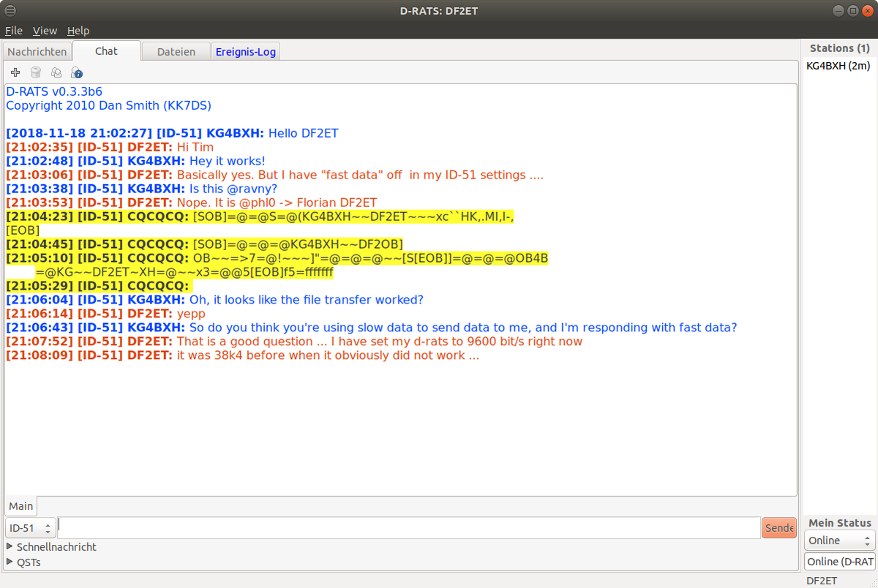Click the plus icon to add filter
This screenshot has height=588, width=878.
[x=15, y=72]
